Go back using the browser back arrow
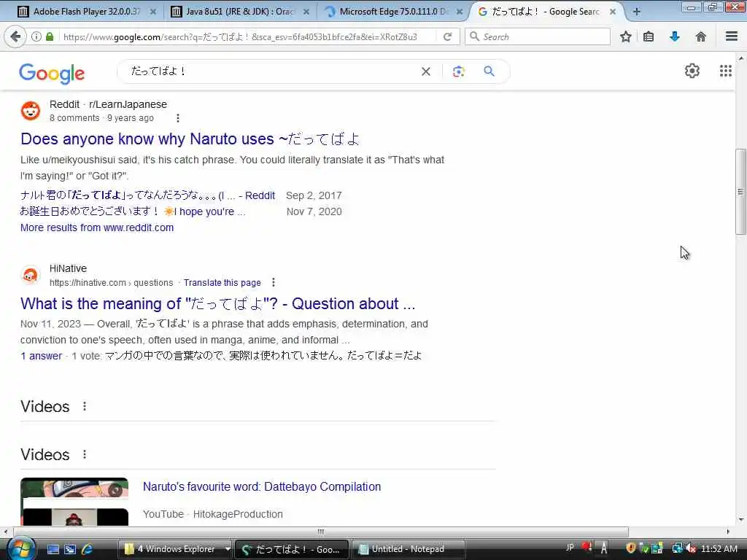 click(x=15, y=36)
